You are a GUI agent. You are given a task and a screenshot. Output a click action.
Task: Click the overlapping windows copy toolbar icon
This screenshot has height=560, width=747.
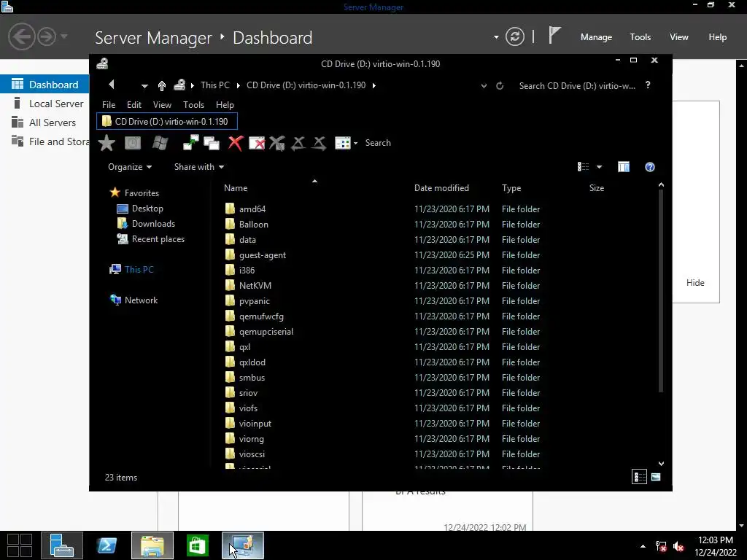coord(212,143)
